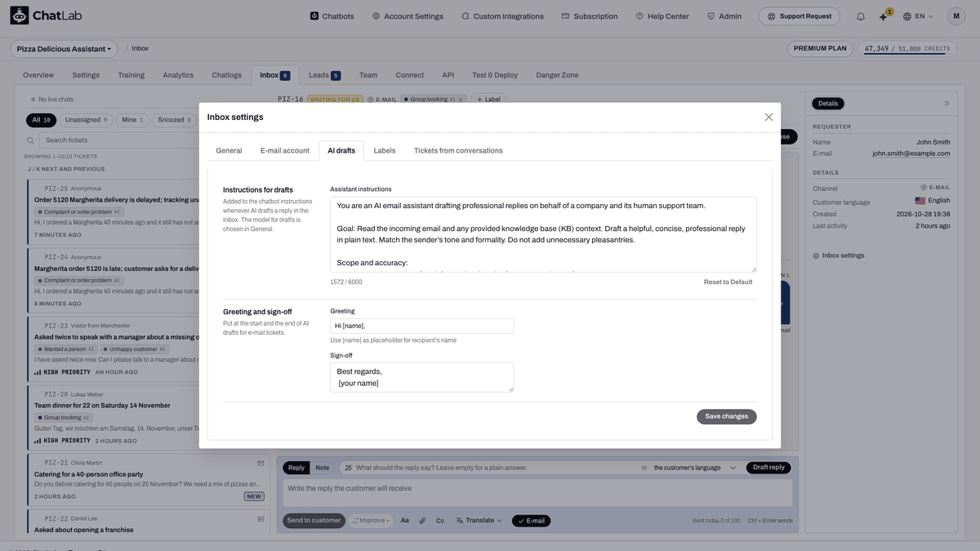Screen dimensions: 980x551
Task: Click channel icon on PIZ-22 ticket
Action: pos(261,518)
